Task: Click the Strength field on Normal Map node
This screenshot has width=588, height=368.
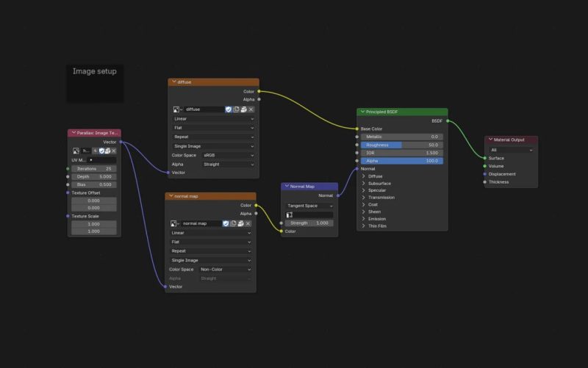Action: (309, 223)
